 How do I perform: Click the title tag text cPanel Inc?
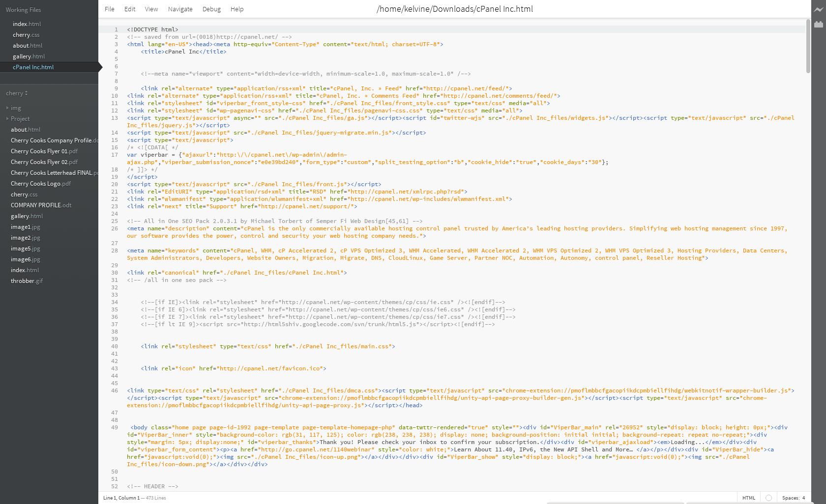tap(182, 52)
